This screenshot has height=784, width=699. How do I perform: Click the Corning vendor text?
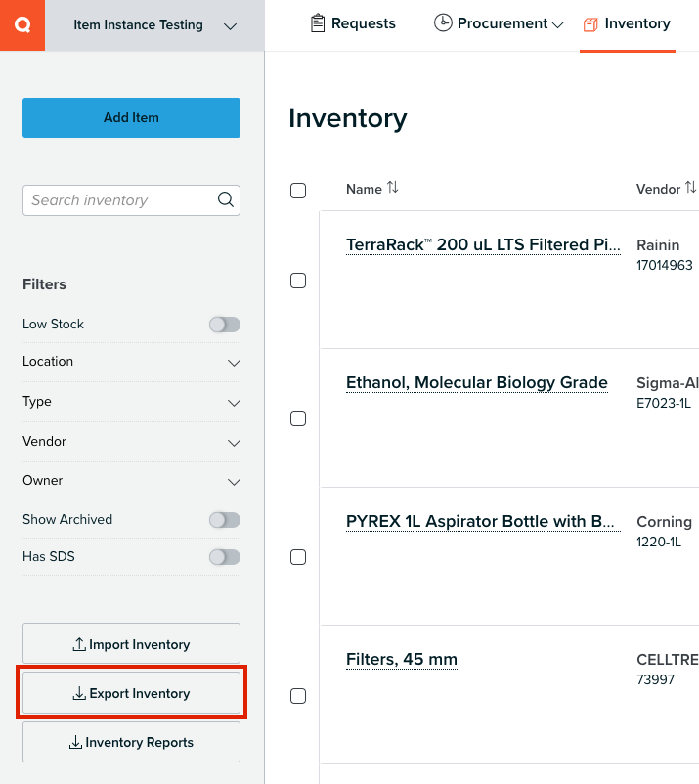click(664, 522)
